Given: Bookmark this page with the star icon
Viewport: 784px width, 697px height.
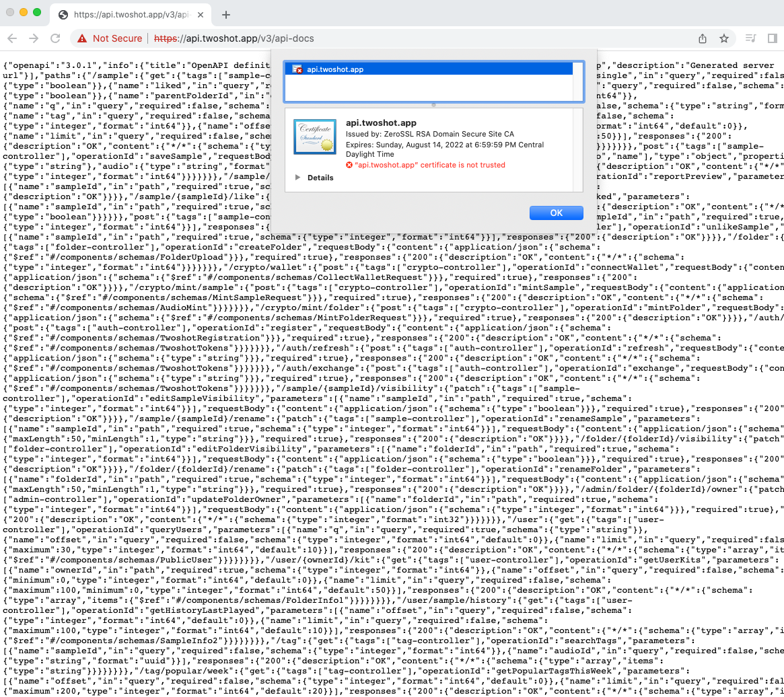Looking at the screenshot, I should (x=724, y=38).
